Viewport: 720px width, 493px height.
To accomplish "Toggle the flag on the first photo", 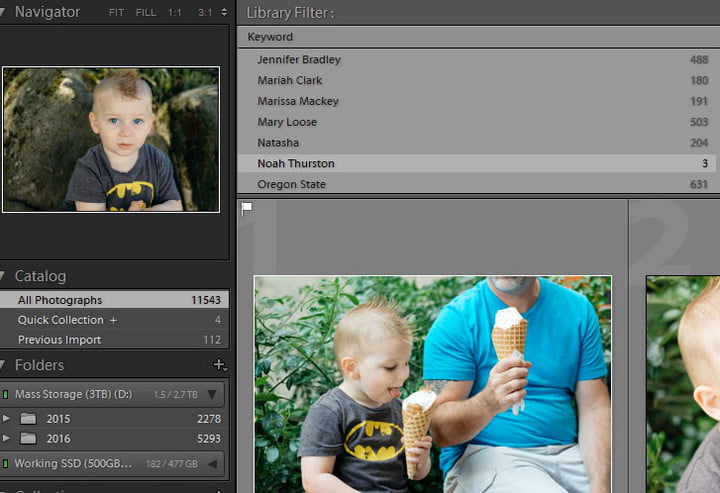I will tap(247, 209).
